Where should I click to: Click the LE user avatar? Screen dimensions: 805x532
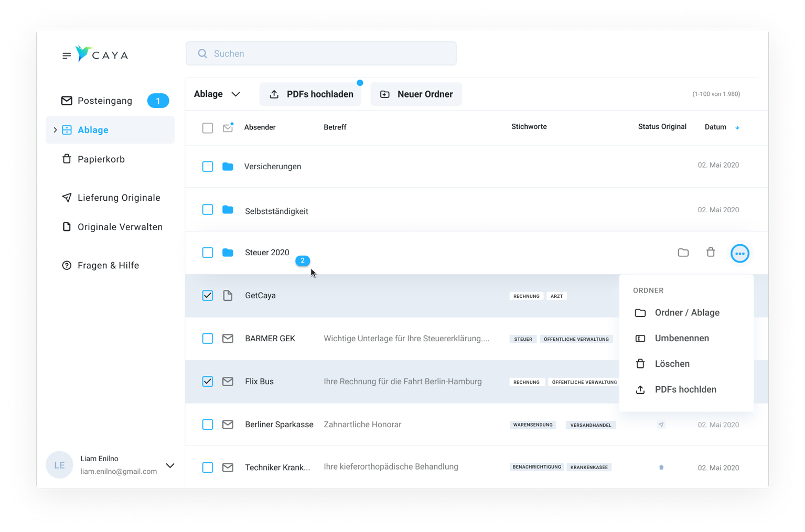tap(59, 465)
